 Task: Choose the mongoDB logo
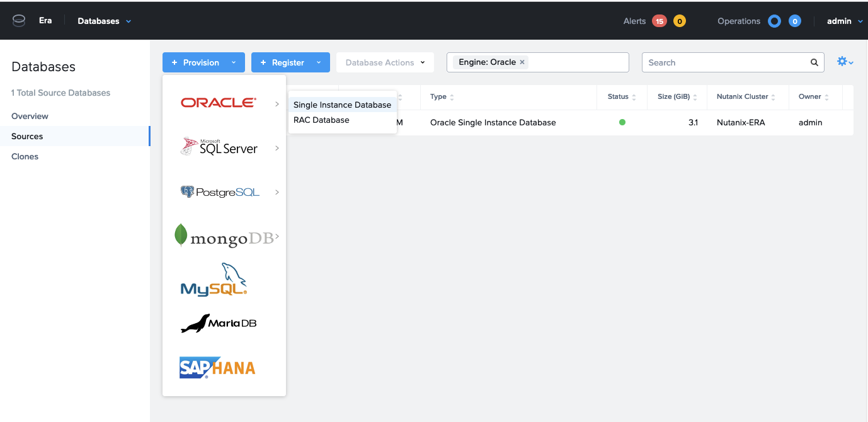[x=224, y=236]
